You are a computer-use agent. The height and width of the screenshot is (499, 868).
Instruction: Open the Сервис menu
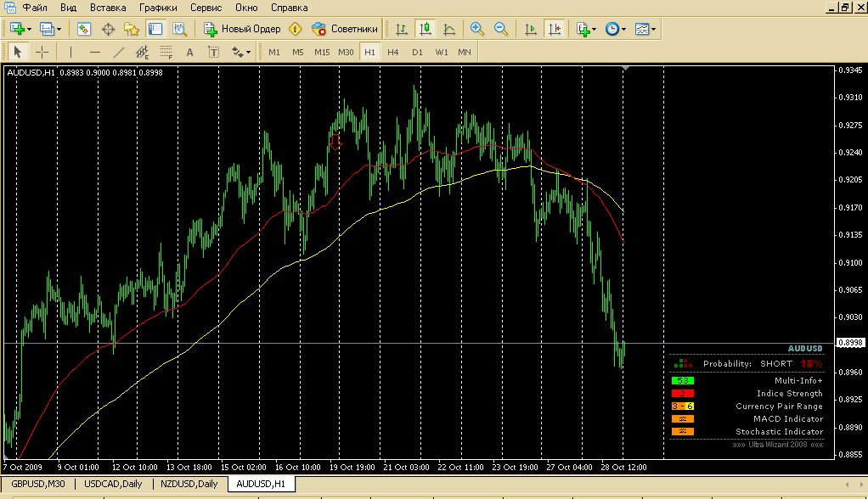[206, 7]
